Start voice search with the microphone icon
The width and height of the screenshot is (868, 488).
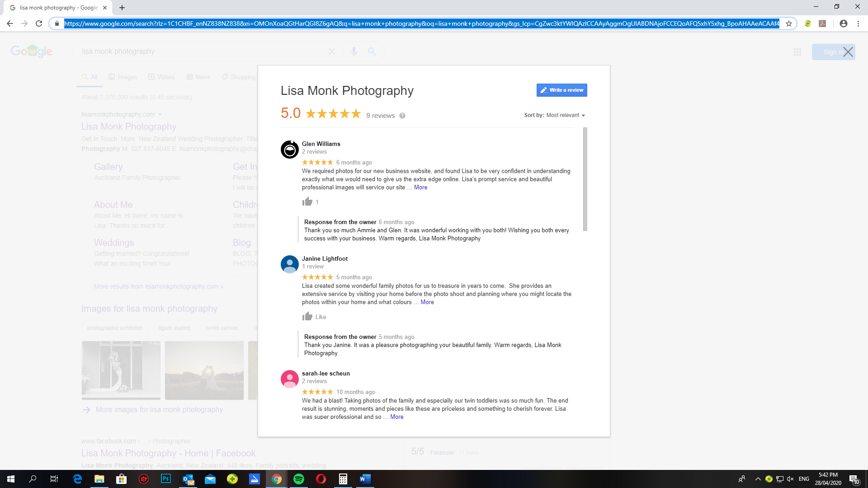[354, 52]
